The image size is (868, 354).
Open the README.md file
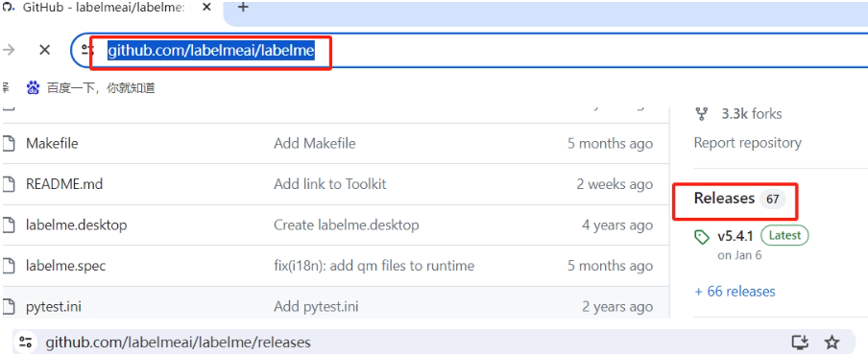pos(64,183)
